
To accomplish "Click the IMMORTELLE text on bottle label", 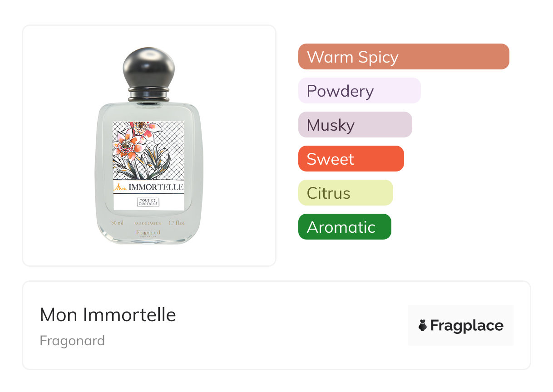I will coord(156,187).
